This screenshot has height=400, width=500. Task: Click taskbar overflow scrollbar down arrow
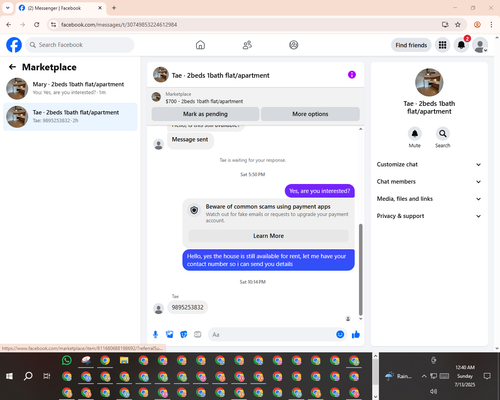coord(375,396)
